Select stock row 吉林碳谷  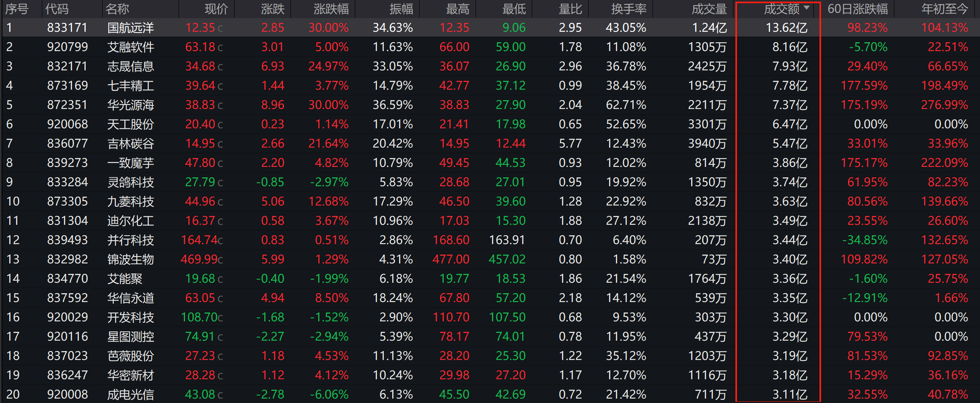(x=490, y=144)
